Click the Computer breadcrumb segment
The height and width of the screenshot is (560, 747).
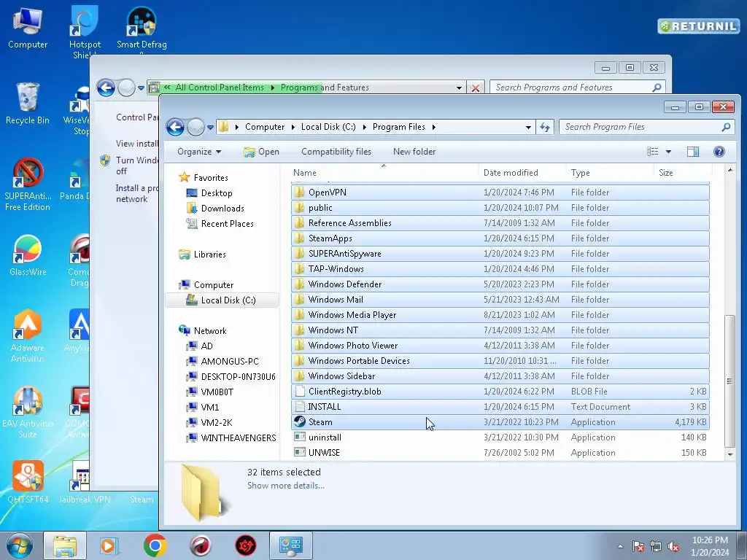tap(264, 127)
